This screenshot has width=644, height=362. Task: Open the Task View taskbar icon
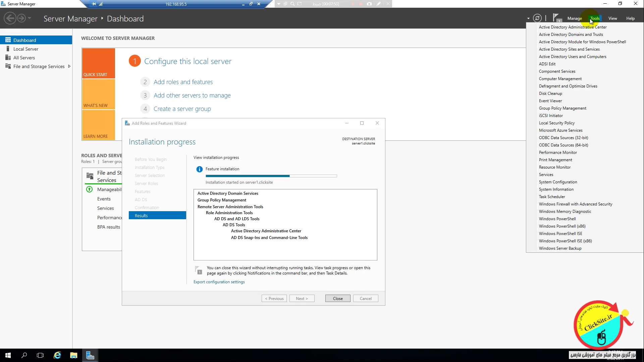pyautogui.click(x=40, y=355)
